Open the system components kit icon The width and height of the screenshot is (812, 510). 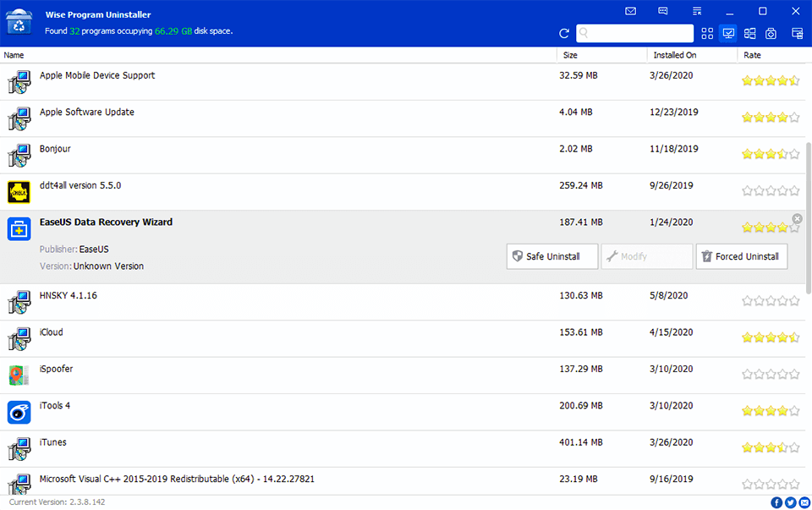[771, 34]
